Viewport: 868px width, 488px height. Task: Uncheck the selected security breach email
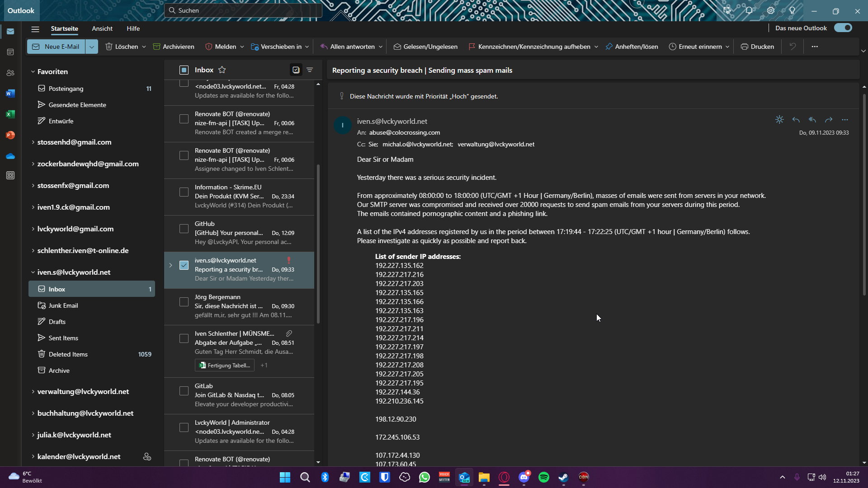coord(184,265)
